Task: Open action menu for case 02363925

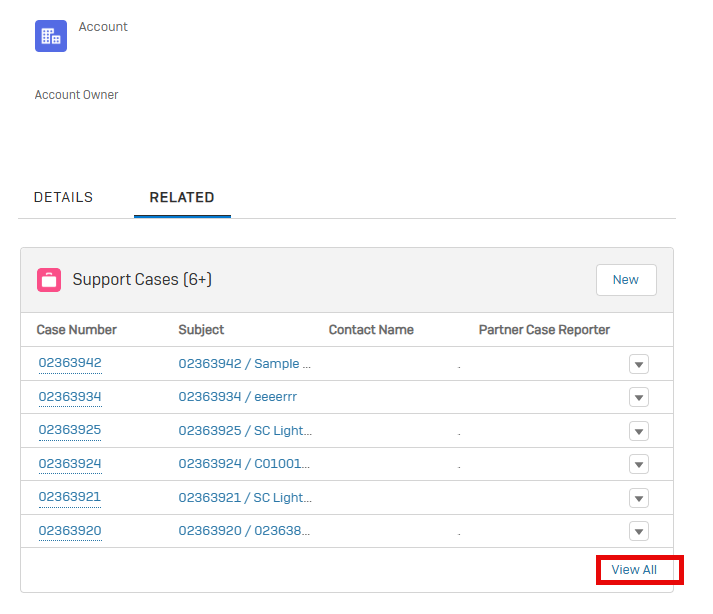Action: [639, 431]
